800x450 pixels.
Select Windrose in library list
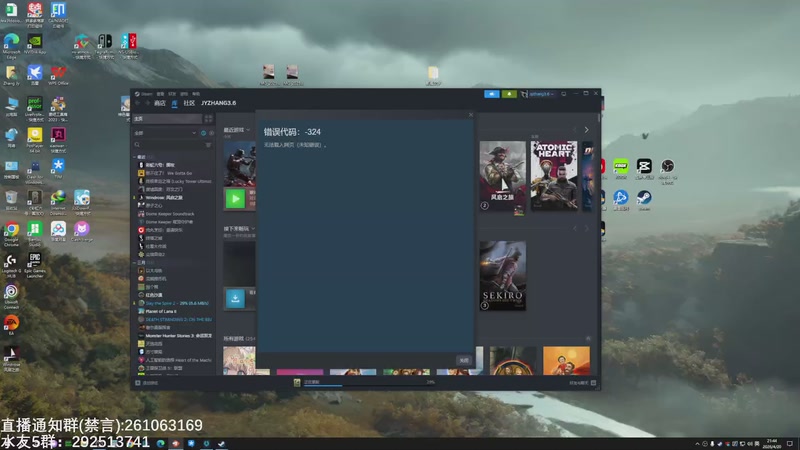pos(163,197)
